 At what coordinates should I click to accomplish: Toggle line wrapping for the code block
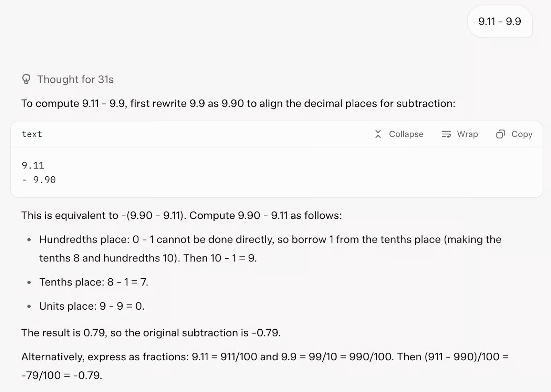[x=459, y=134]
